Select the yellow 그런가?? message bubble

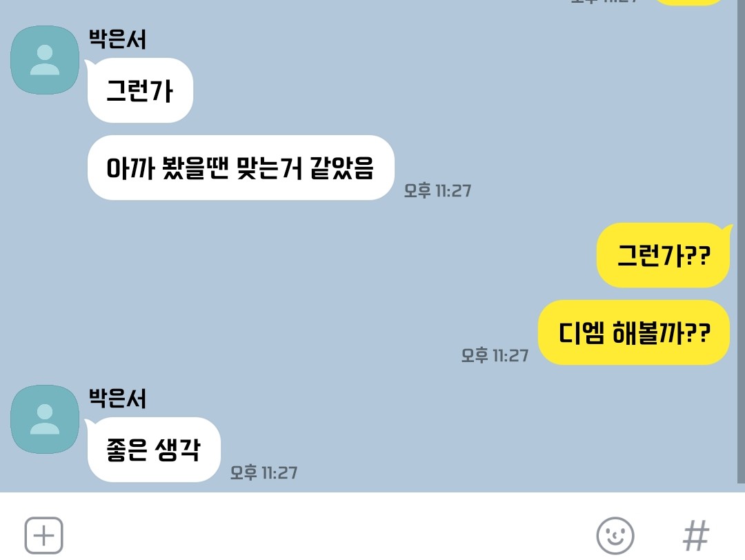click(x=663, y=255)
